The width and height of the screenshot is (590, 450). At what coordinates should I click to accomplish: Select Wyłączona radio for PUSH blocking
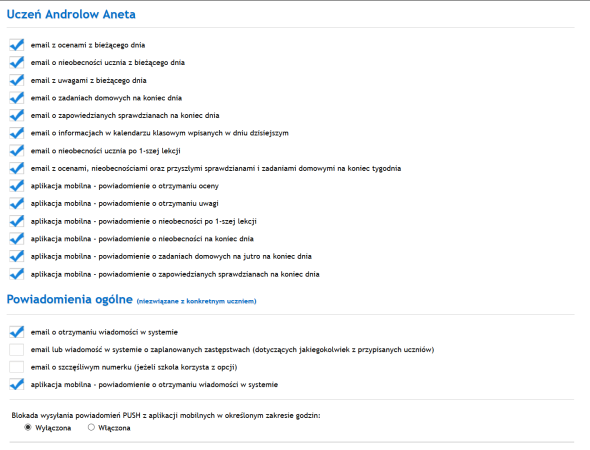[28, 427]
